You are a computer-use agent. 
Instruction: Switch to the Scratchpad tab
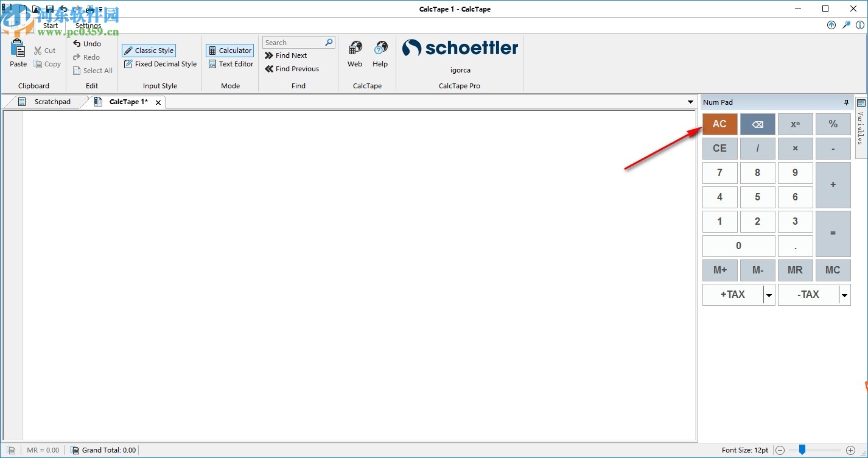[x=52, y=102]
